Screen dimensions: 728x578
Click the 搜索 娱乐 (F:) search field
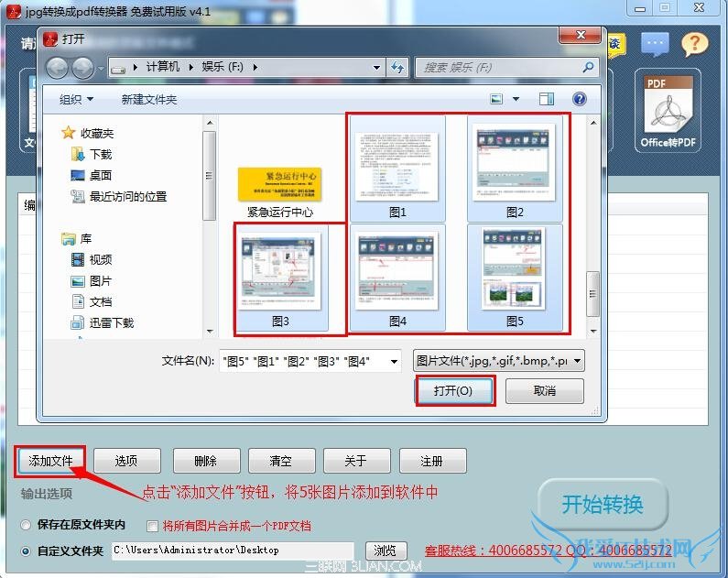tap(505, 68)
